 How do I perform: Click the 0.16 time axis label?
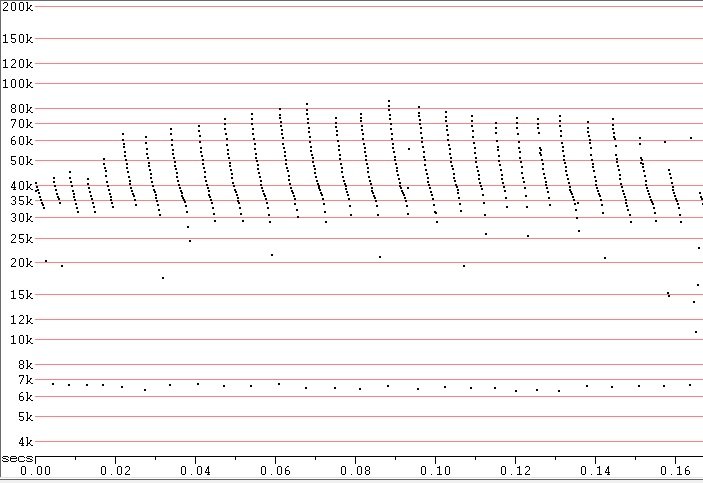(677, 470)
